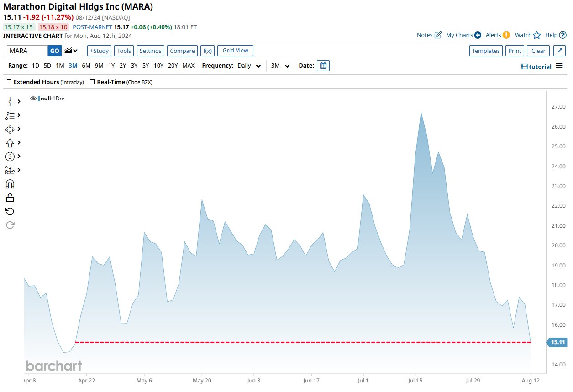The width and height of the screenshot is (573, 392).
Task: Open the measurement projection tool icon
Action: [x=10, y=170]
